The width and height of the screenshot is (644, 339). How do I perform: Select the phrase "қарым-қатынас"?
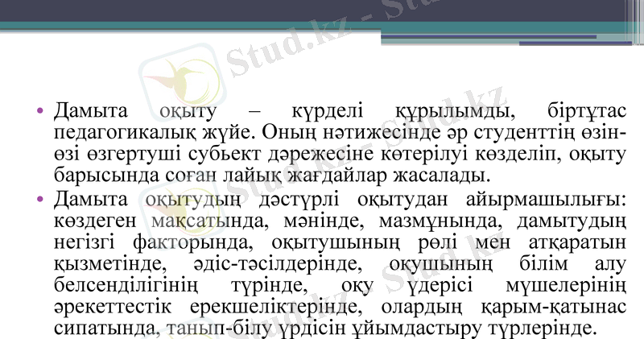(x=553, y=308)
